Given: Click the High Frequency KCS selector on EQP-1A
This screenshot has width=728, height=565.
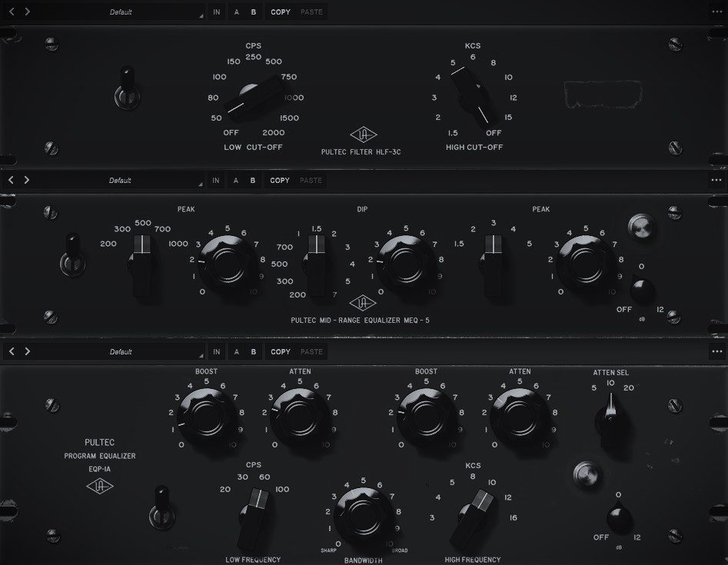Looking at the screenshot, I should (x=472, y=519).
